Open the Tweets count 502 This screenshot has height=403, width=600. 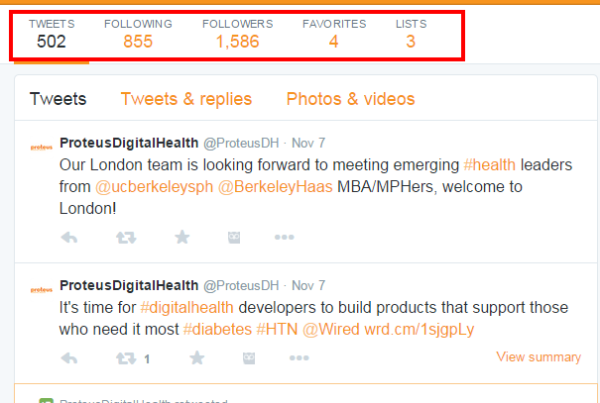(x=52, y=34)
